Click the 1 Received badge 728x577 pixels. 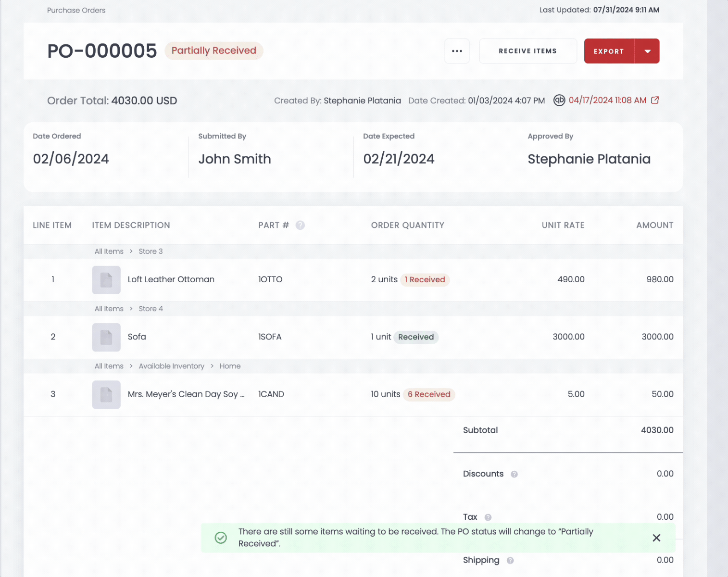click(425, 279)
